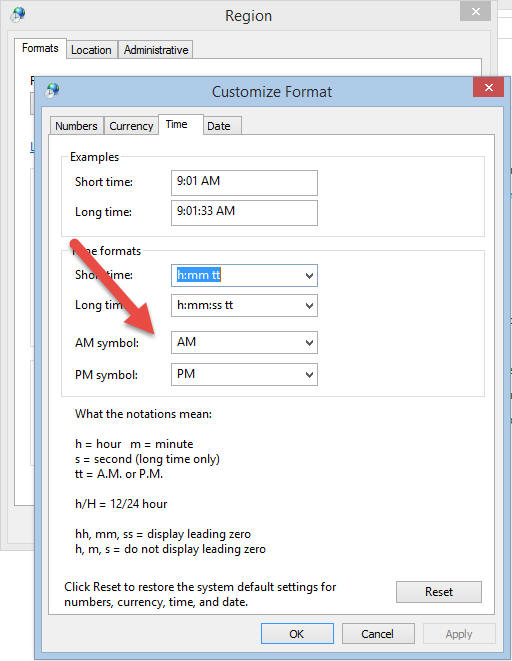Switch to the Numbers tab
Image resolution: width=512 pixels, height=661 pixels.
pos(76,126)
